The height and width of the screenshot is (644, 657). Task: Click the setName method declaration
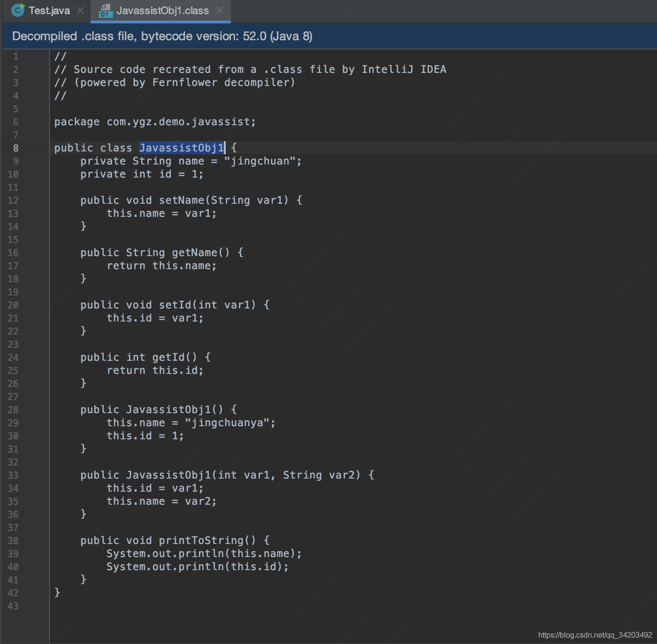191,200
